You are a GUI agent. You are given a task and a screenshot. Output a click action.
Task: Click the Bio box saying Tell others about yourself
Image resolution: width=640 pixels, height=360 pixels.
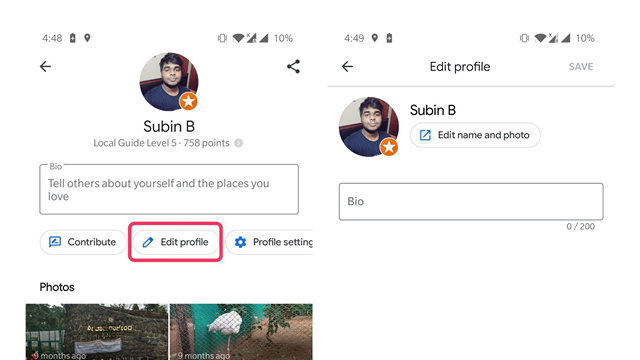[169, 189]
